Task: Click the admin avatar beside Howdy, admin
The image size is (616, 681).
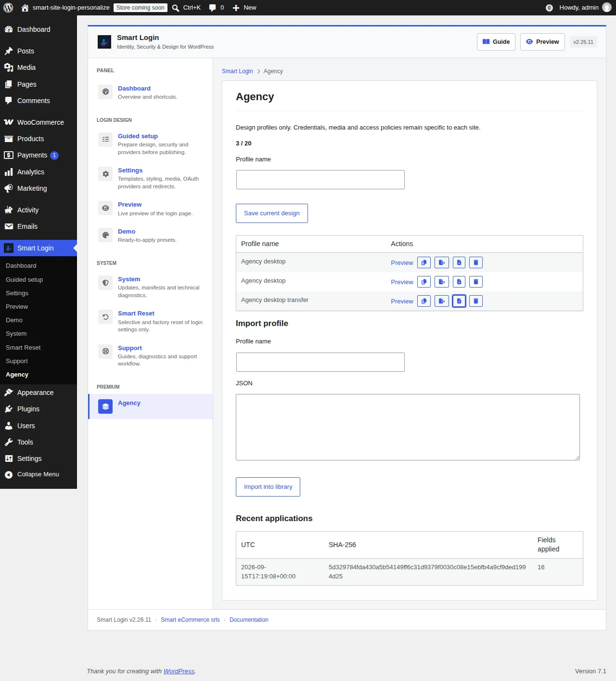Action: pyautogui.click(x=607, y=8)
